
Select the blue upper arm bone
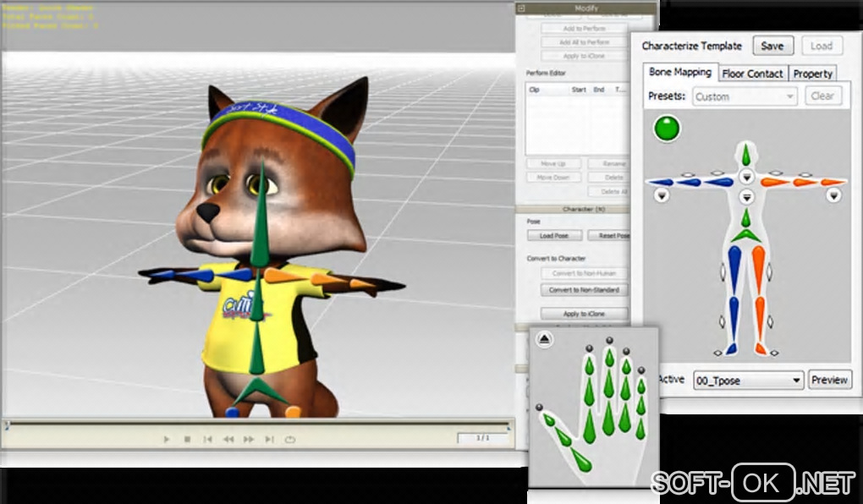point(719,182)
